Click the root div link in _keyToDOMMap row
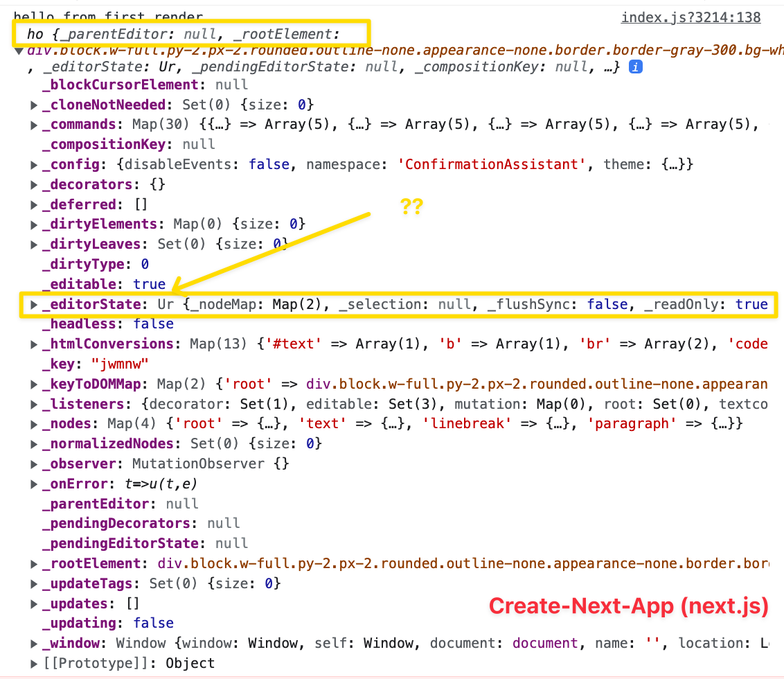 [537, 385]
